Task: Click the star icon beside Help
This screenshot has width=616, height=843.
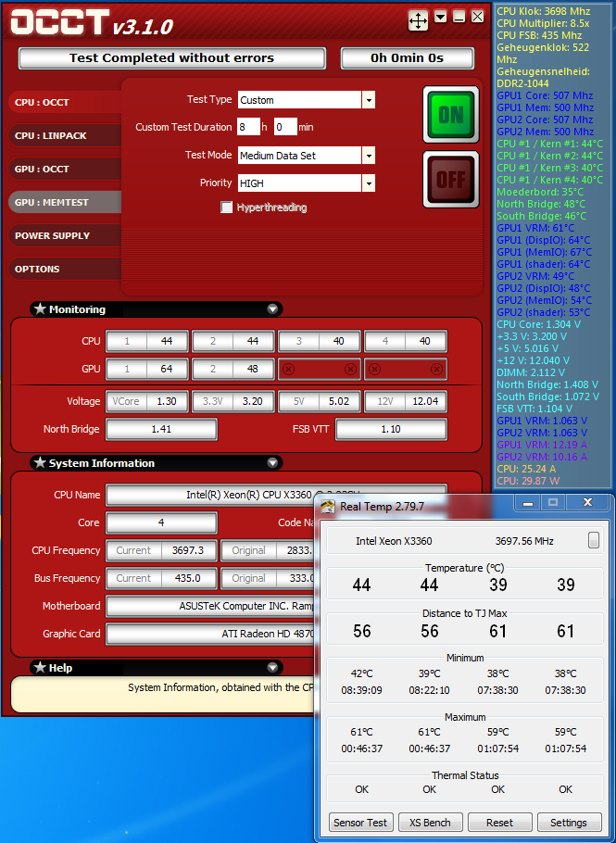Action: coord(40,667)
